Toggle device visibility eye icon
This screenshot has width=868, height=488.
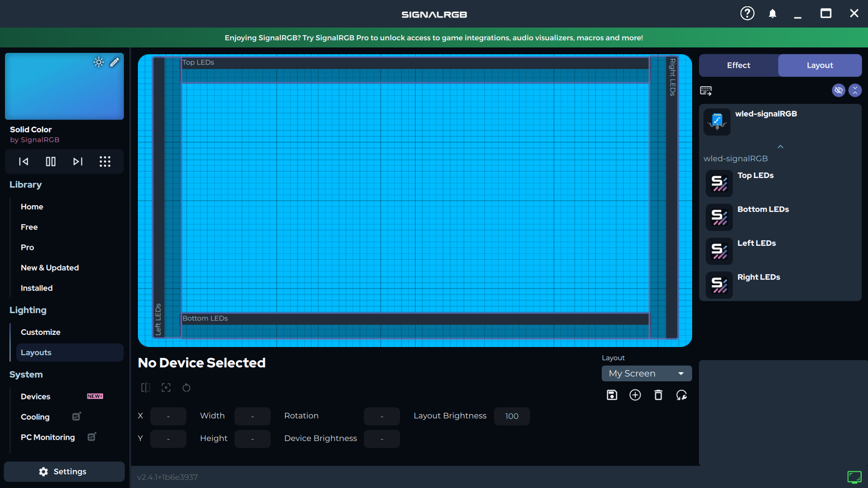point(839,90)
